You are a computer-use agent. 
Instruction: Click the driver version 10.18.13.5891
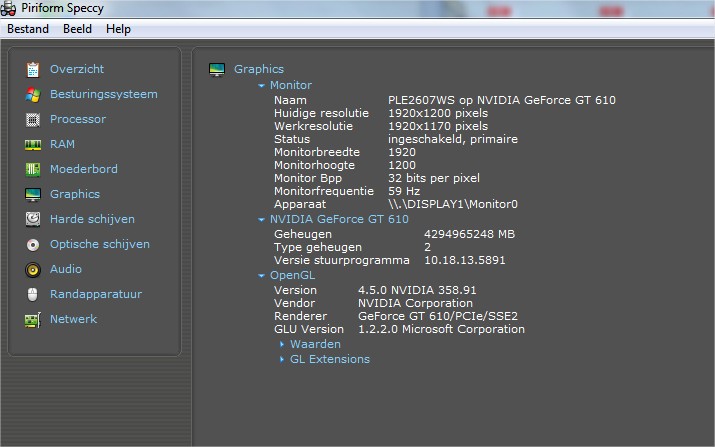[x=465, y=260]
